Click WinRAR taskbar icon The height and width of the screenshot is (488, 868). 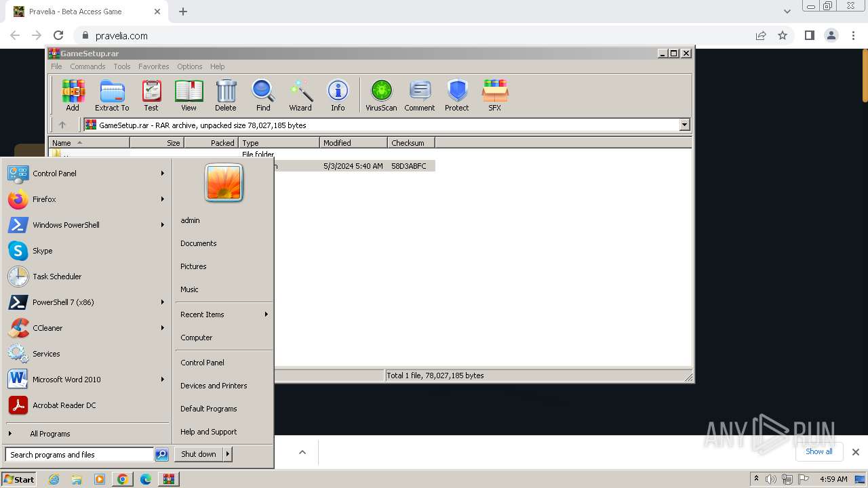coord(168,479)
